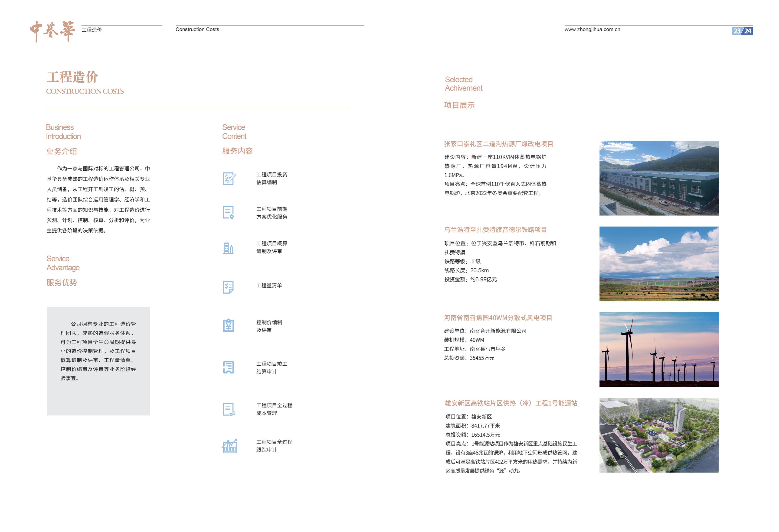Click the investment estimate icon beside 工程项目投资估算编制

(229, 178)
